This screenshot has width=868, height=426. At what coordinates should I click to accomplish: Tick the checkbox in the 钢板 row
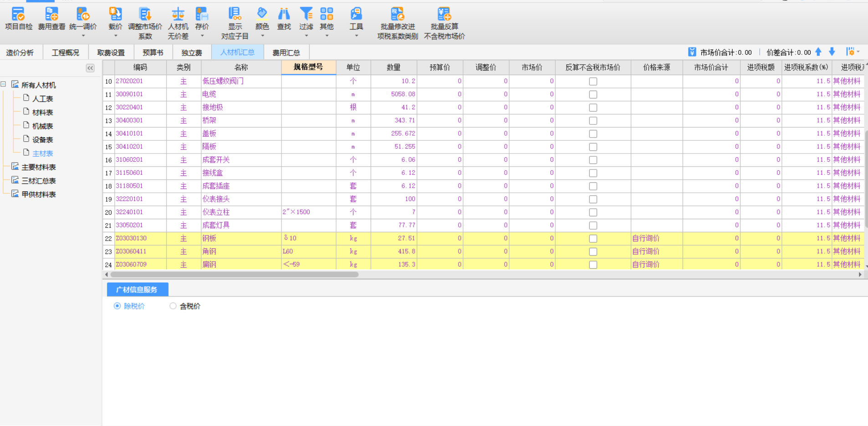click(x=593, y=239)
